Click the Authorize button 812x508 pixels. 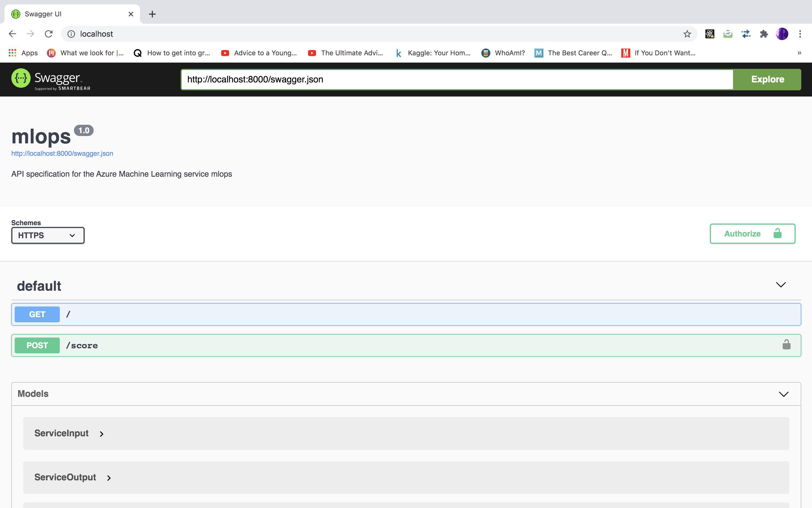[752, 233]
